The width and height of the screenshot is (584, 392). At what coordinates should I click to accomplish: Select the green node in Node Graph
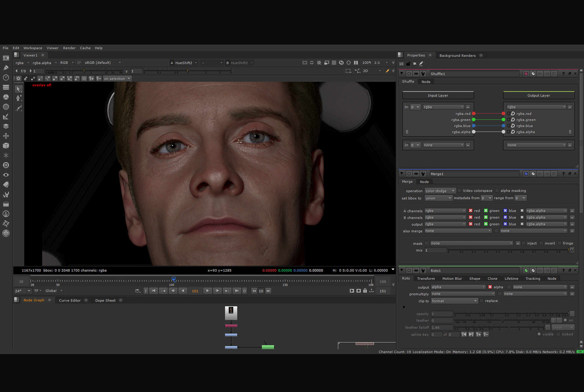tap(268, 347)
